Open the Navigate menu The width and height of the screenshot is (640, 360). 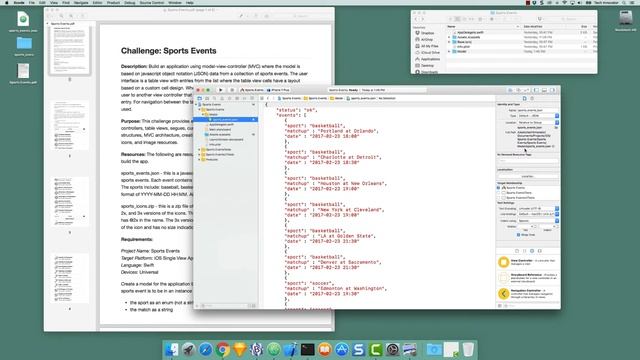pyautogui.click(x=81, y=2)
